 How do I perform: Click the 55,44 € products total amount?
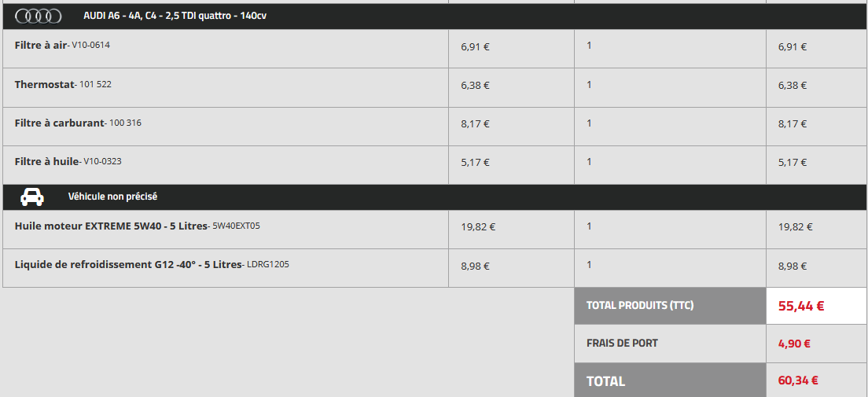(x=801, y=306)
